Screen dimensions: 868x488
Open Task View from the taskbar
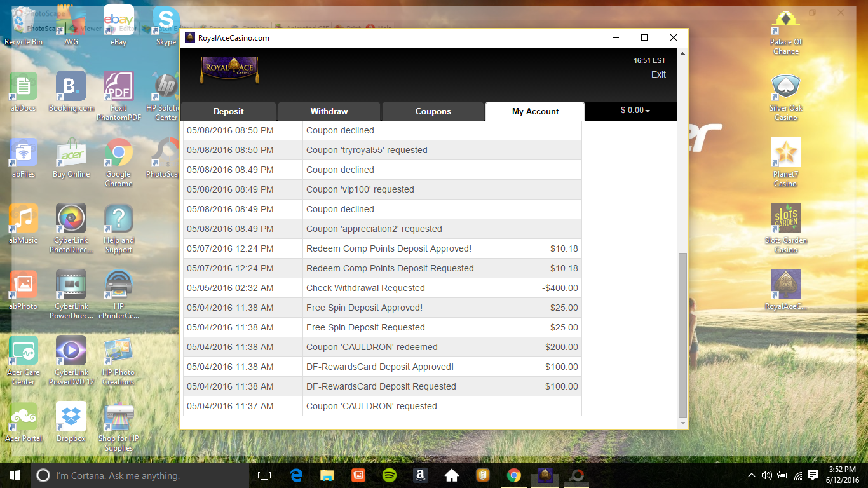coord(264,475)
